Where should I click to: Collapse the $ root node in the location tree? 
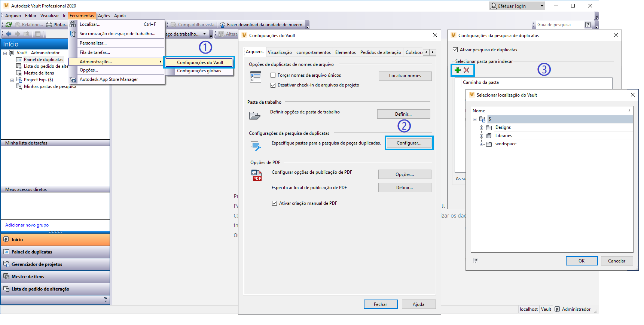tap(474, 120)
